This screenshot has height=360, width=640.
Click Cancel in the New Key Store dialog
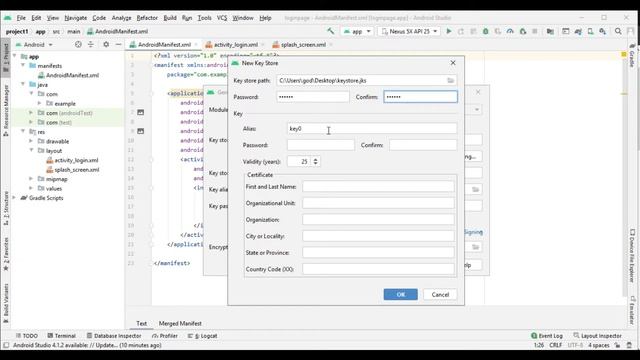(x=440, y=294)
